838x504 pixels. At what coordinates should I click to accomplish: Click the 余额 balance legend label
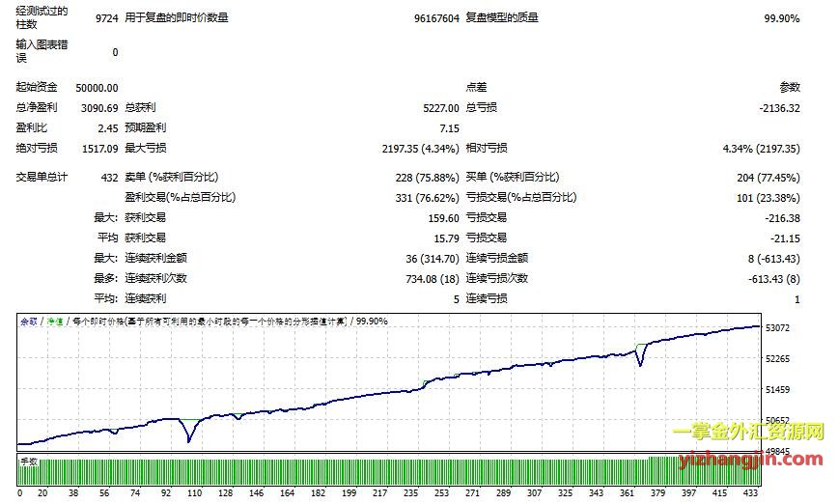pyautogui.click(x=28, y=321)
